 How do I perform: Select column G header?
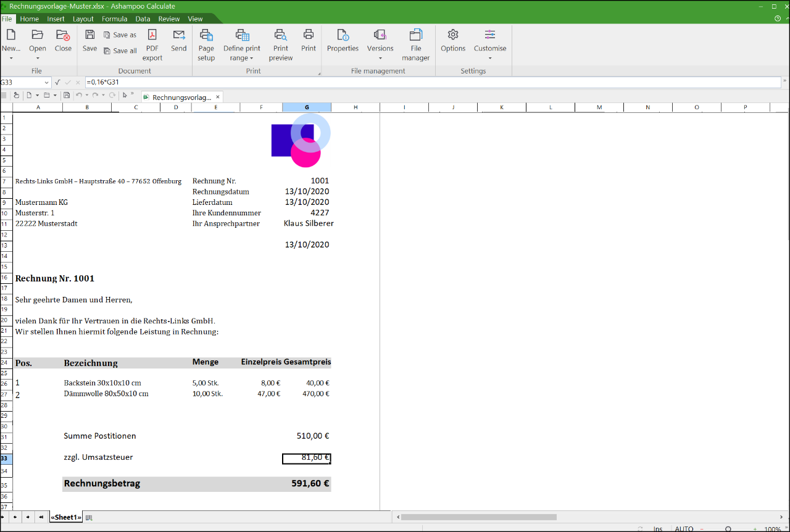(307, 107)
